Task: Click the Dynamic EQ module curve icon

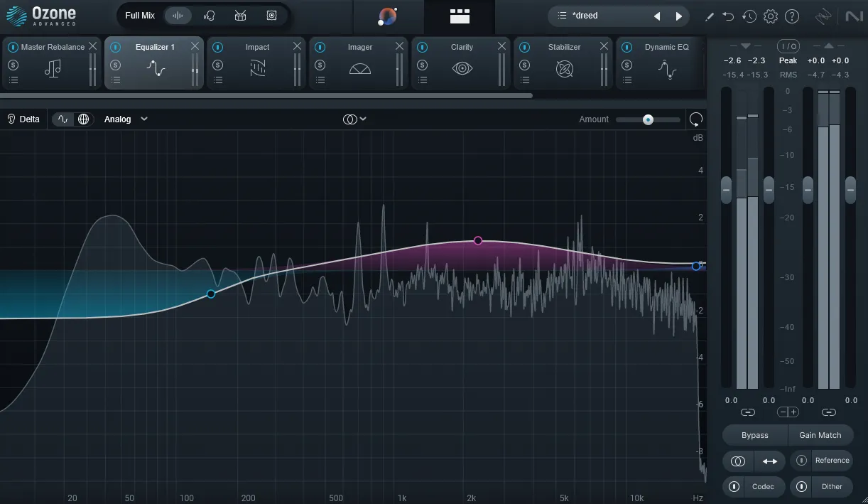Action: pos(667,69)
